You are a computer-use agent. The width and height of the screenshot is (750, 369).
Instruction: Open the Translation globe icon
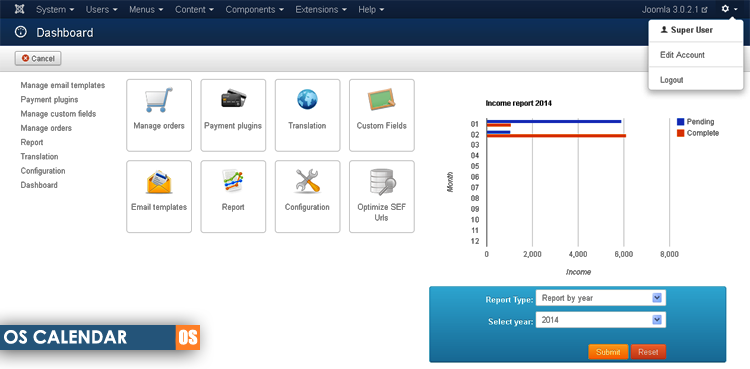click(x=307, y=100)
